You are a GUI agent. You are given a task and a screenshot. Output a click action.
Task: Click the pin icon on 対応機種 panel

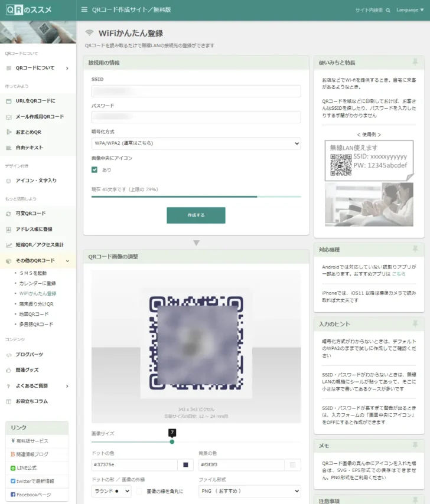point(415,248)
